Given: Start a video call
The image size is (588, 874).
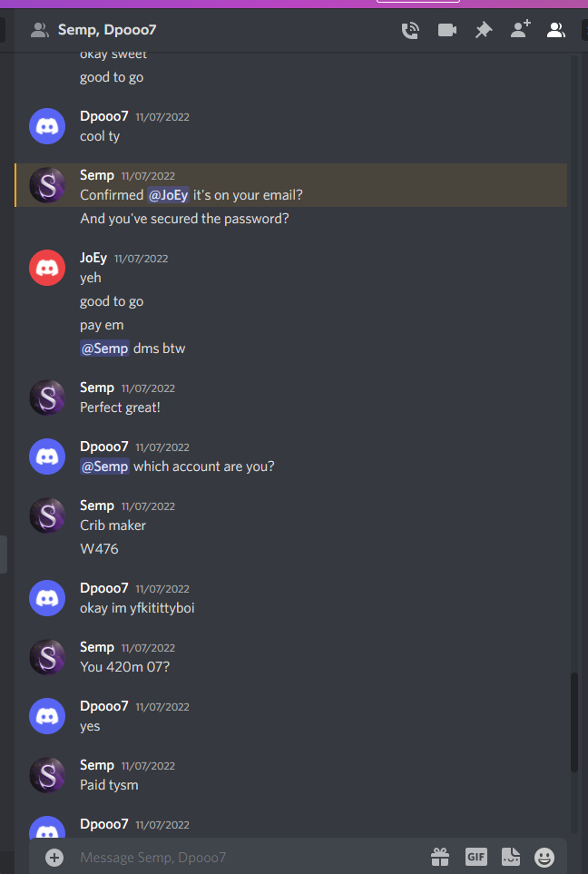Looking at the screenshot, I should [447, 30].
